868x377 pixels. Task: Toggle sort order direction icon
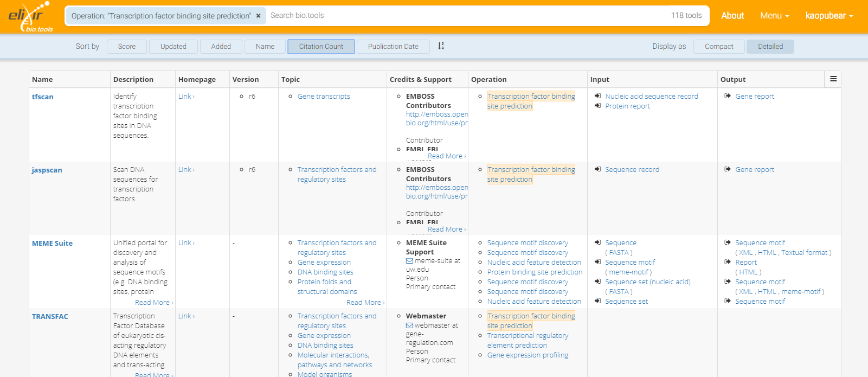[x=441, y=46]
